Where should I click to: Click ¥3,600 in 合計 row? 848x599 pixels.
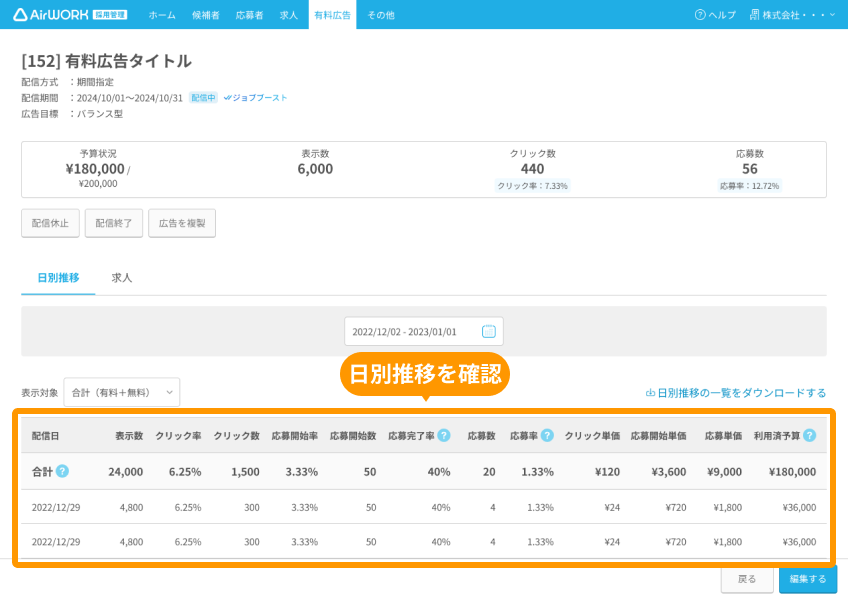[668, 472]
